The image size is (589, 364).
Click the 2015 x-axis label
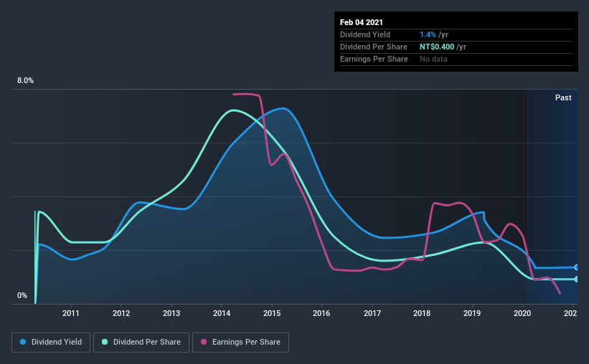[x=272, y=313]
